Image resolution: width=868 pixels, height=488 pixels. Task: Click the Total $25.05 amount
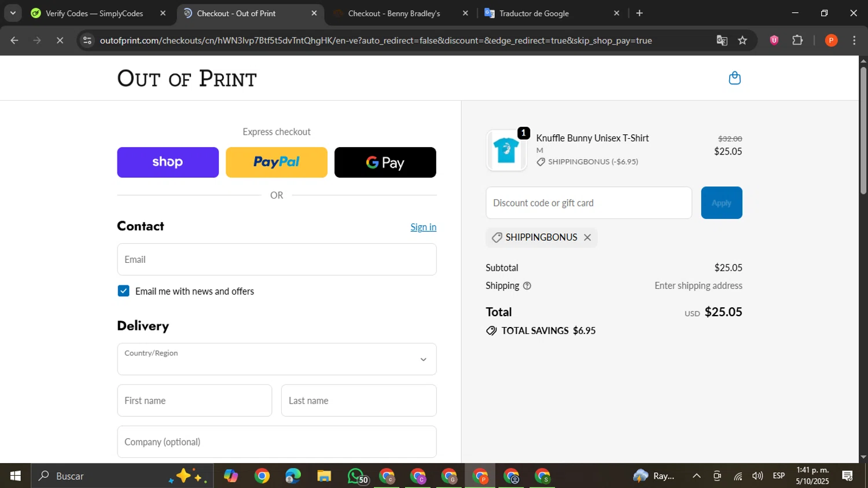[723, 312]
